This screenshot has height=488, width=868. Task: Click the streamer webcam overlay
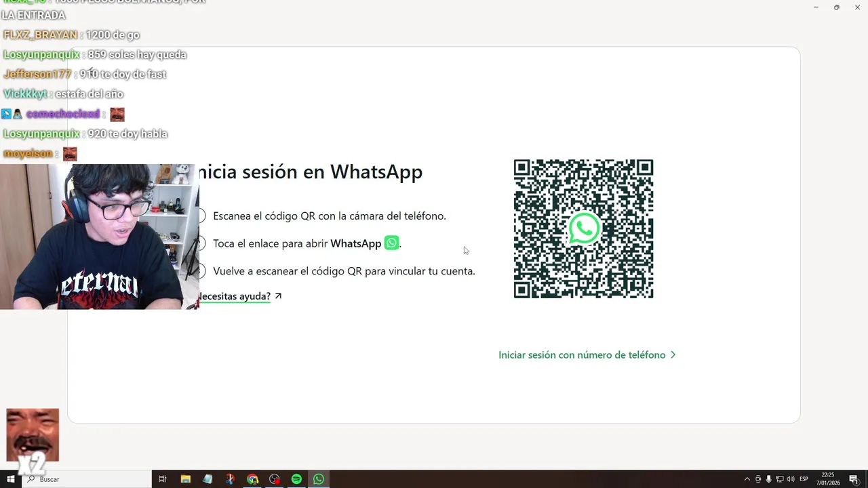[100, 237]
